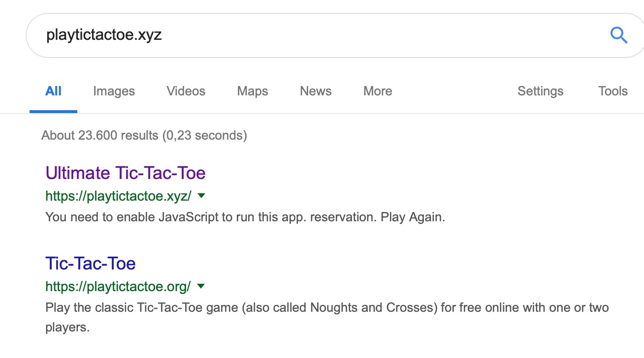Click the Tic-Tac-Toe result heading

click(x=90, y=263)
